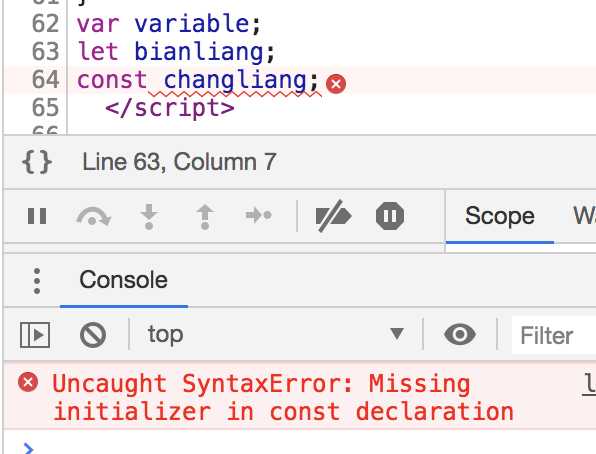The height and width of the screenshot is (454, 596).
Task: Toggle deactivate breakpoints icon
Action: click(x=333, y=216)
